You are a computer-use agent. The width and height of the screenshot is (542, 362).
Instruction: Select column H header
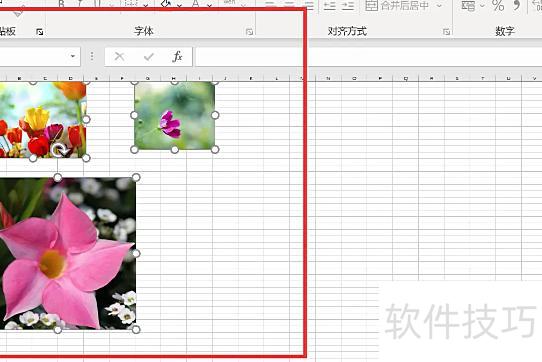174,78
